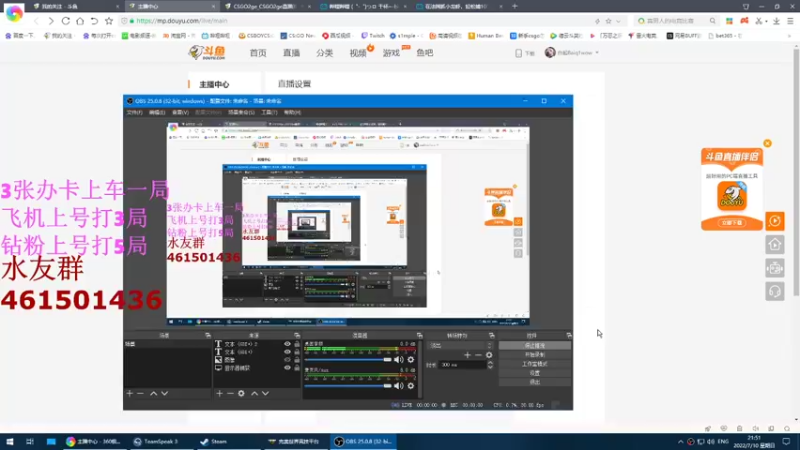Pop out the Audio Mixer dock panel

419,335
